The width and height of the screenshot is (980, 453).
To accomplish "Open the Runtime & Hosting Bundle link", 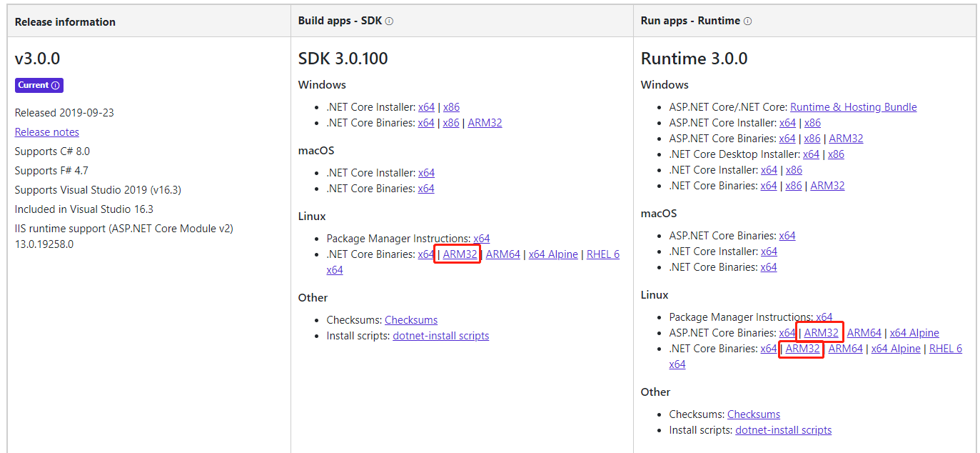I will [854, 107].
